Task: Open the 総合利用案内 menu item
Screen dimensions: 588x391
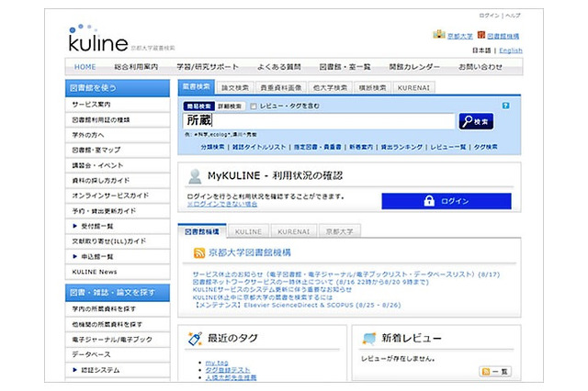Action: (x=136, y=67)
